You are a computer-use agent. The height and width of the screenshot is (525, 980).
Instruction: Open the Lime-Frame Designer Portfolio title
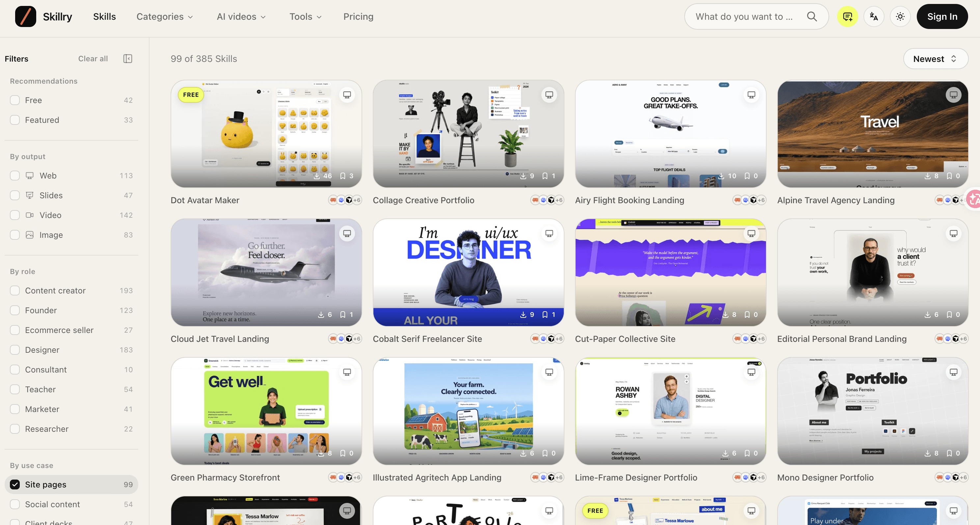pyautogui.click(x=636, y=478)
